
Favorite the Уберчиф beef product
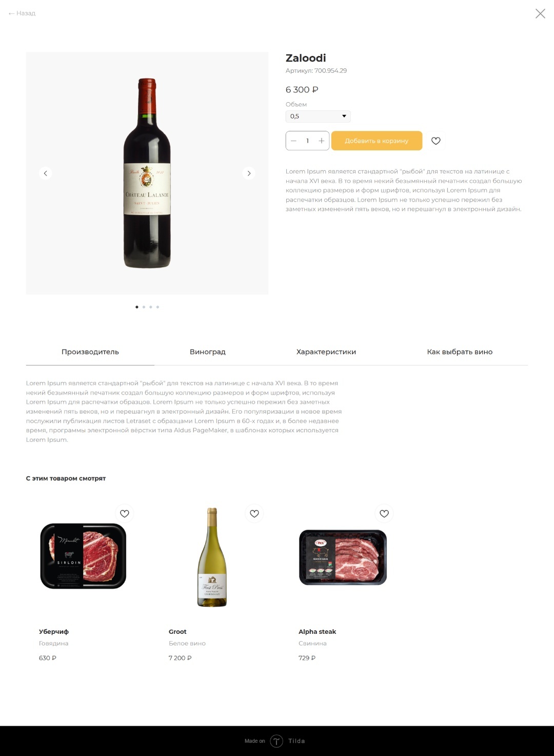point(124,513)
